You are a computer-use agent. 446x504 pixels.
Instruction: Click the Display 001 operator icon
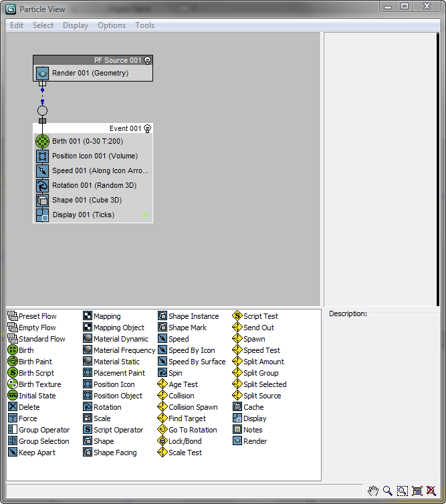pos(42,215)
